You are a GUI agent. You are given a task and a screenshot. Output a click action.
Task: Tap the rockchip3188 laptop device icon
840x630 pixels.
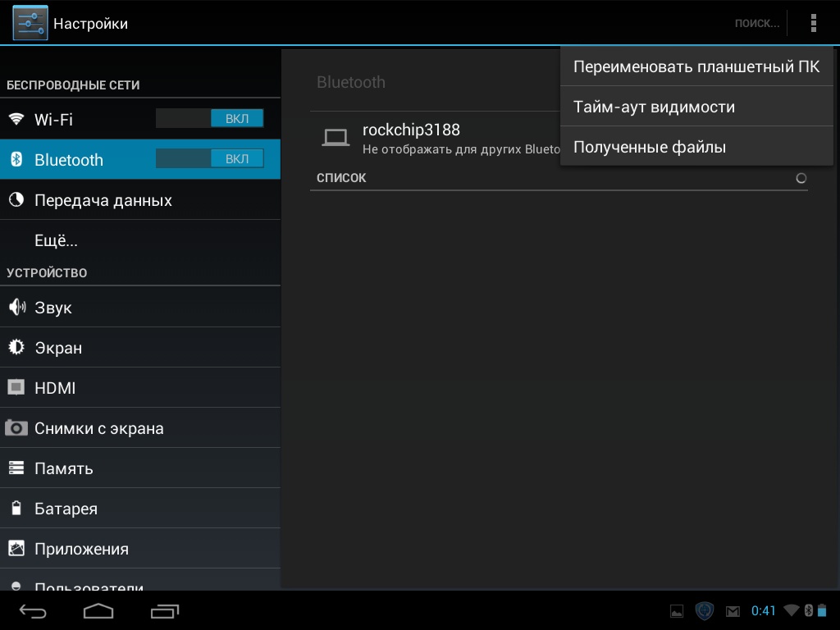point(336,138)
